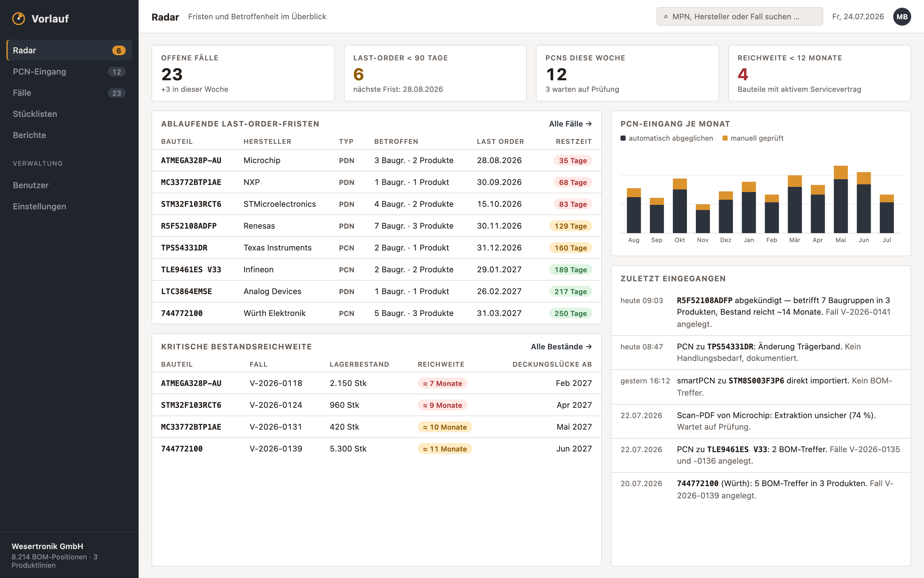The width and height of the screenshot is (924, 578).
Task: Click the 217 Tage badge
Action: [x=570, y=291]
